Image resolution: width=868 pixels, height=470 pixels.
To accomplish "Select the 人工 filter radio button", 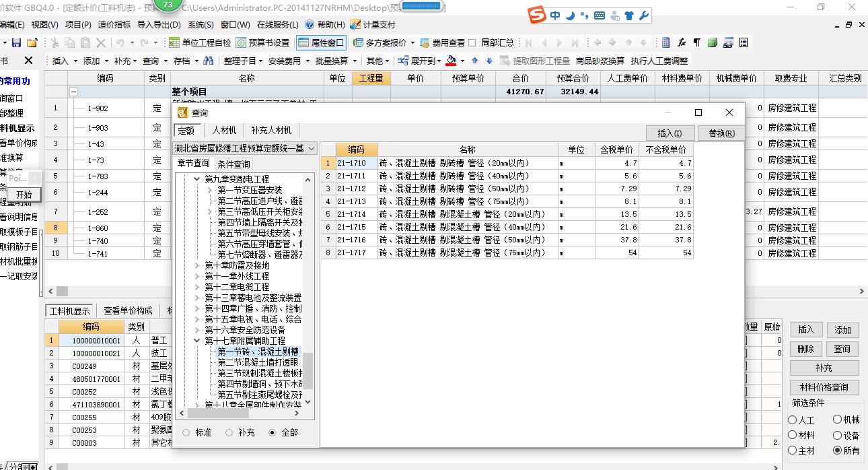I will pyautogui.click(x=793, y=419).
